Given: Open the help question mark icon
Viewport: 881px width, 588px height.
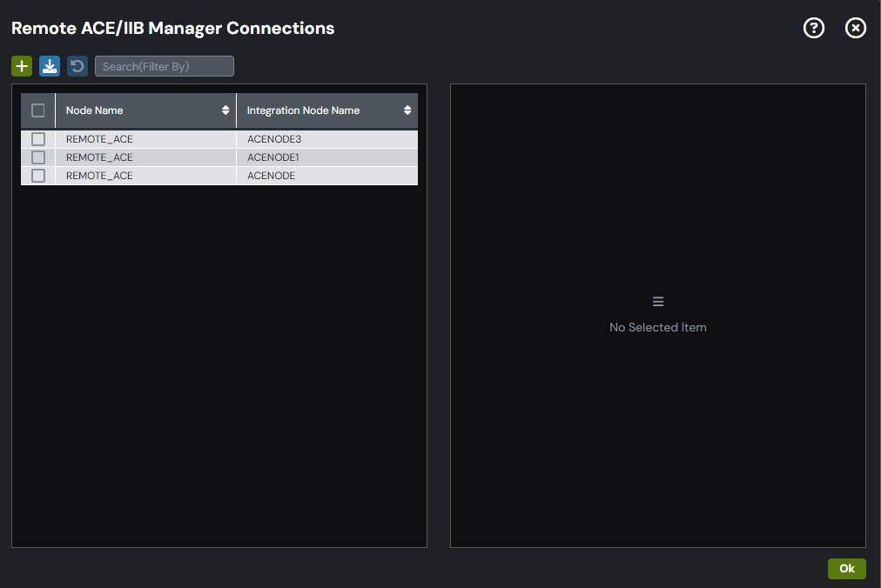Looking at the screenshot, I should (x=814, y=28).
